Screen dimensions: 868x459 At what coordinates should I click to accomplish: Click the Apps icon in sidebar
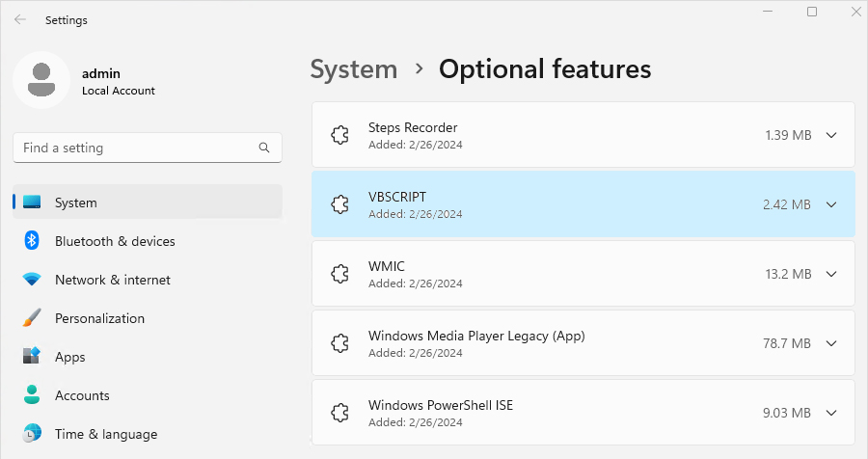tap(32, 357)
